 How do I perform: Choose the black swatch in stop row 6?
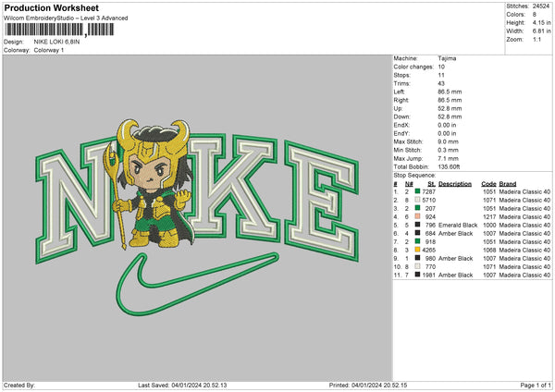click(418, 233)
